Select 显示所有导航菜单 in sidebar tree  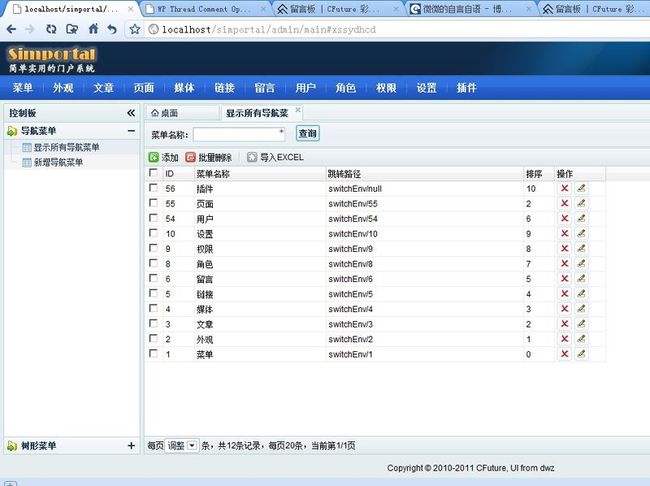pos(66,147)
